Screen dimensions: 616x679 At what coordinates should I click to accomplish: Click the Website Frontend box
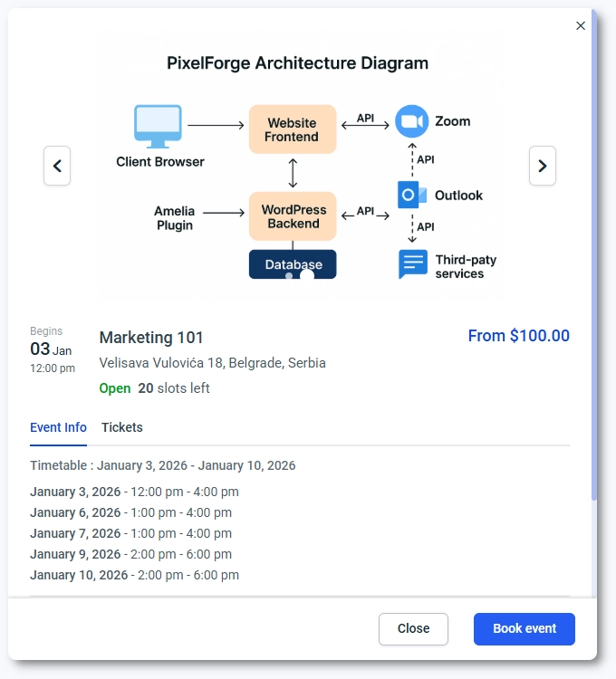point(292,129)
